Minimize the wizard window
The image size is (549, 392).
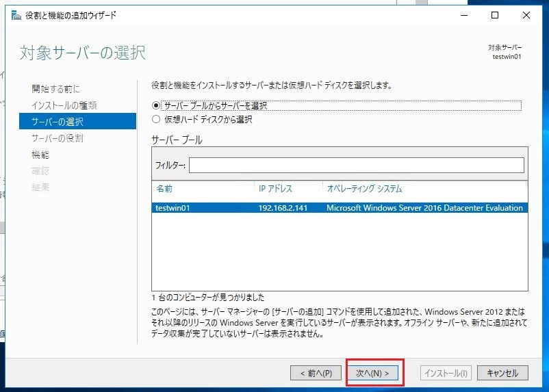pyautogui.click(x=464, y=15)
